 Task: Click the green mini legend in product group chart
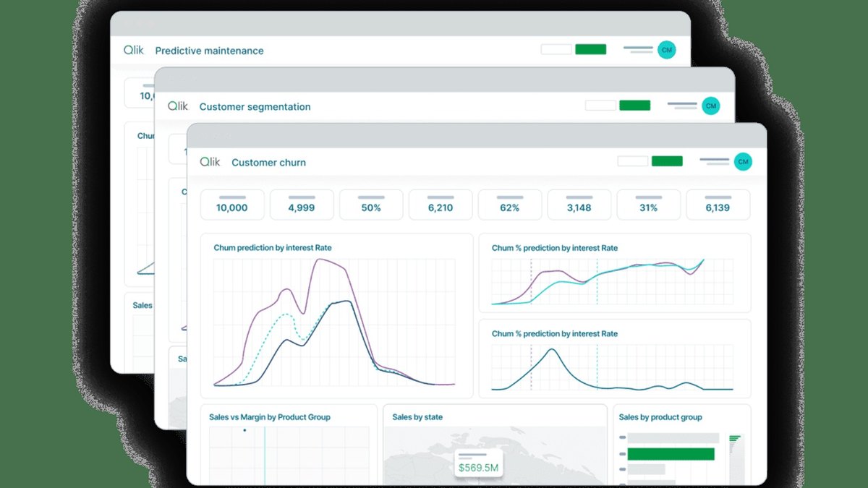(x=735, y=439)
